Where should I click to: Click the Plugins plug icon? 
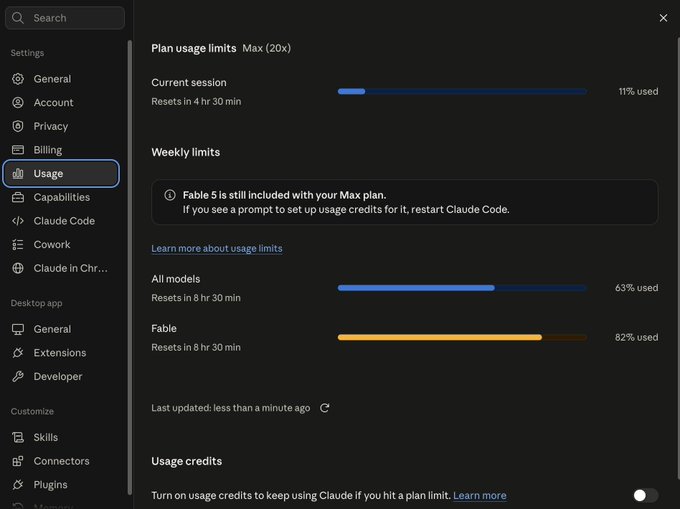pyautogui.click(x=18, y=485)
